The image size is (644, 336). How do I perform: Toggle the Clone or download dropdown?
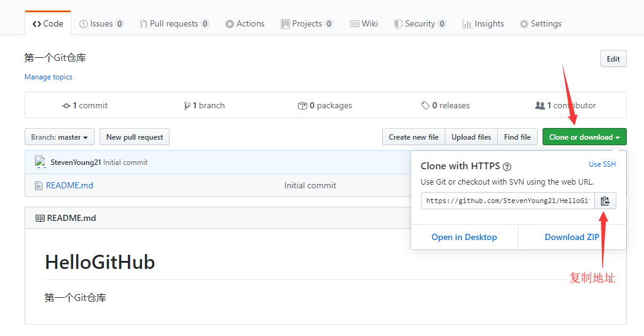(584, 137)
